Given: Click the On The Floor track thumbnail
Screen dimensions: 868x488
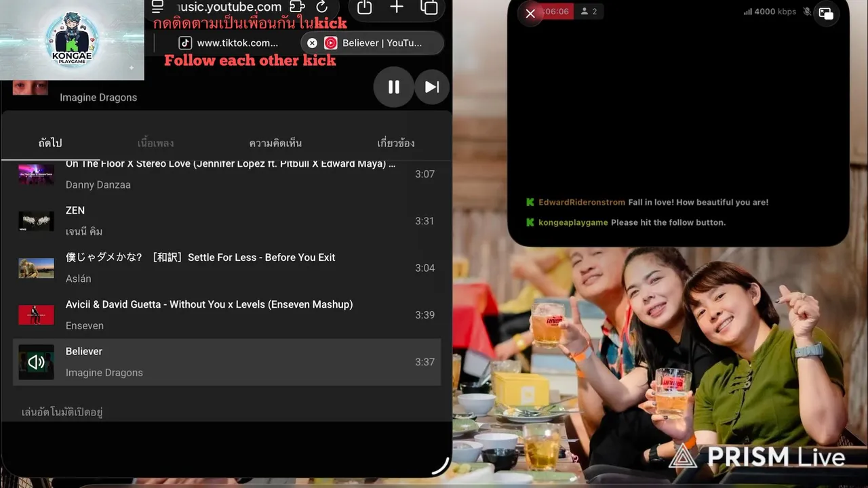Looking at the screenshot, I should point(36,174).
